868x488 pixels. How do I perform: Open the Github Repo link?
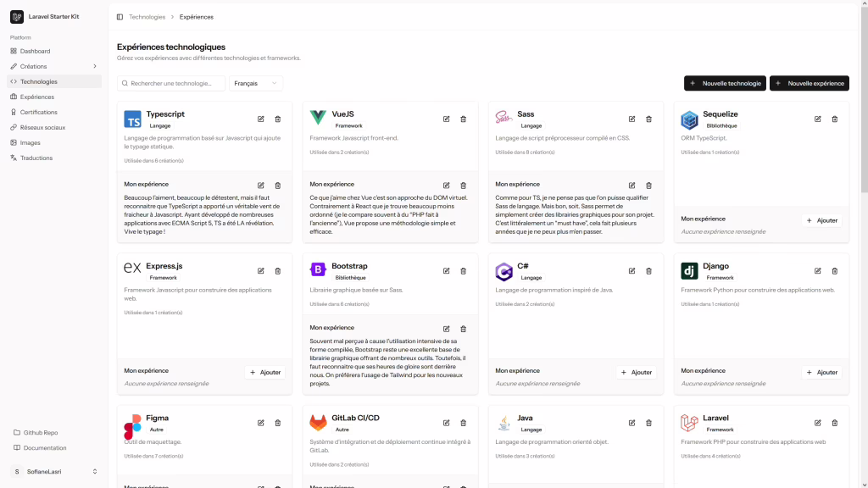53,433
